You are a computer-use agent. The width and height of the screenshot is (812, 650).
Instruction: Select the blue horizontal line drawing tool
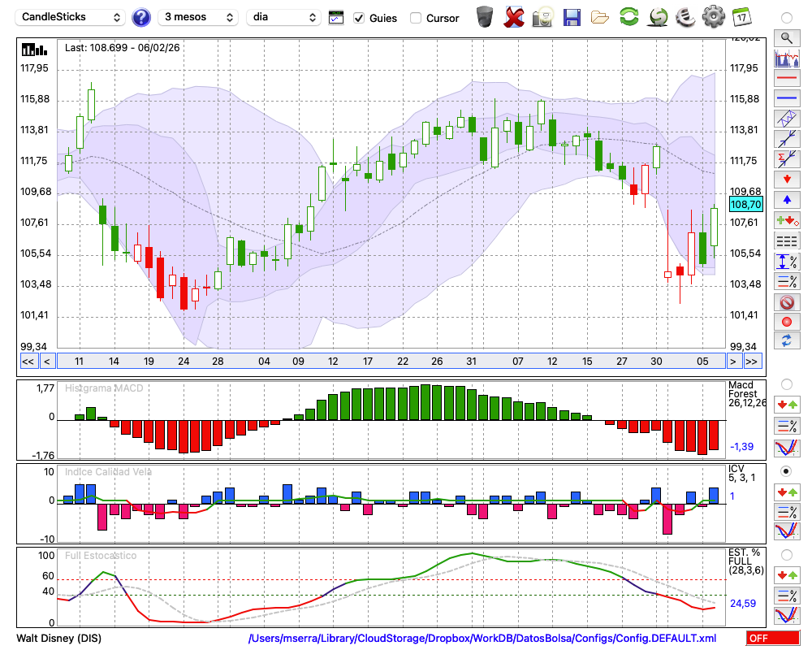click(786, 98)
